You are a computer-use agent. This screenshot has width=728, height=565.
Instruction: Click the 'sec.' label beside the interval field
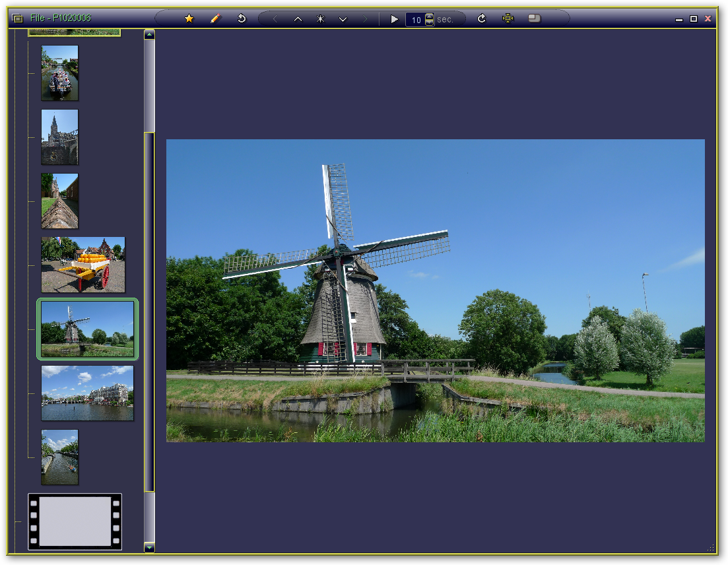pyautogui.click(x=445, y=20)
